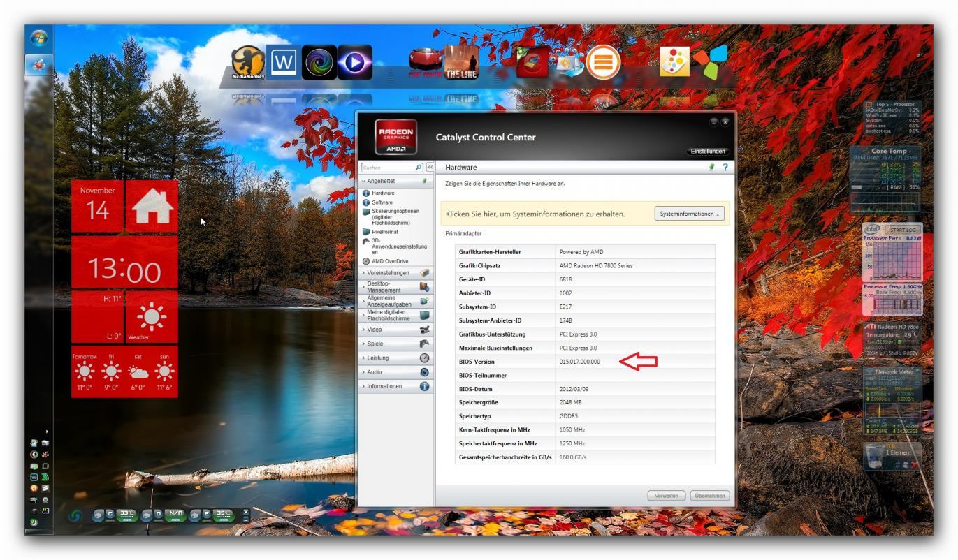Click the red Home tile widget

tap(151, 206)
